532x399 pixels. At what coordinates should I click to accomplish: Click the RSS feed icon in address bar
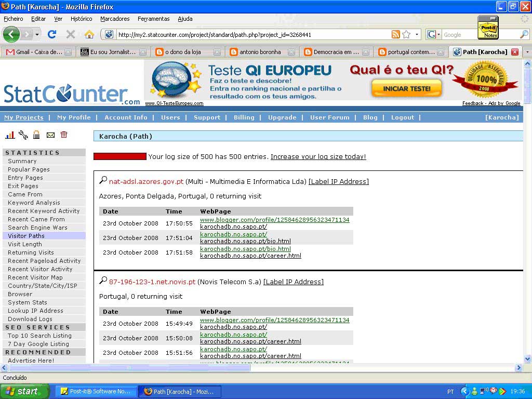click(395, 34)
